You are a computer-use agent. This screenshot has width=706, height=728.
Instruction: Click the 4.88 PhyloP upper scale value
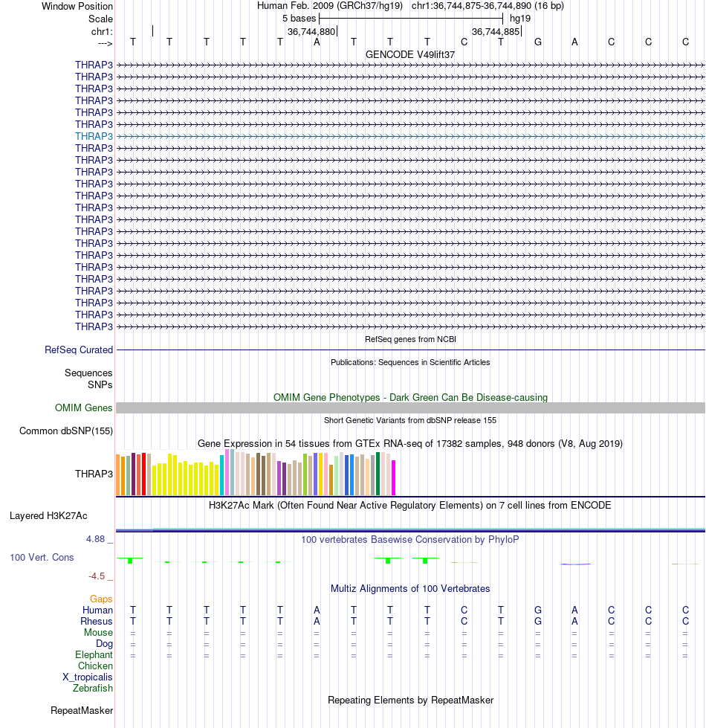click(95, 539)
